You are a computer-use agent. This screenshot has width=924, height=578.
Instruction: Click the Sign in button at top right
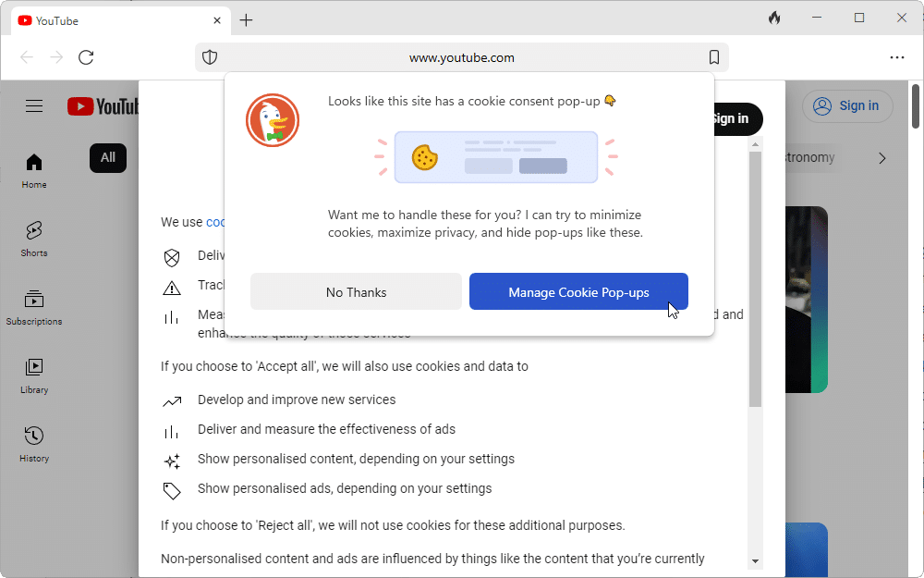click(846, 106)
